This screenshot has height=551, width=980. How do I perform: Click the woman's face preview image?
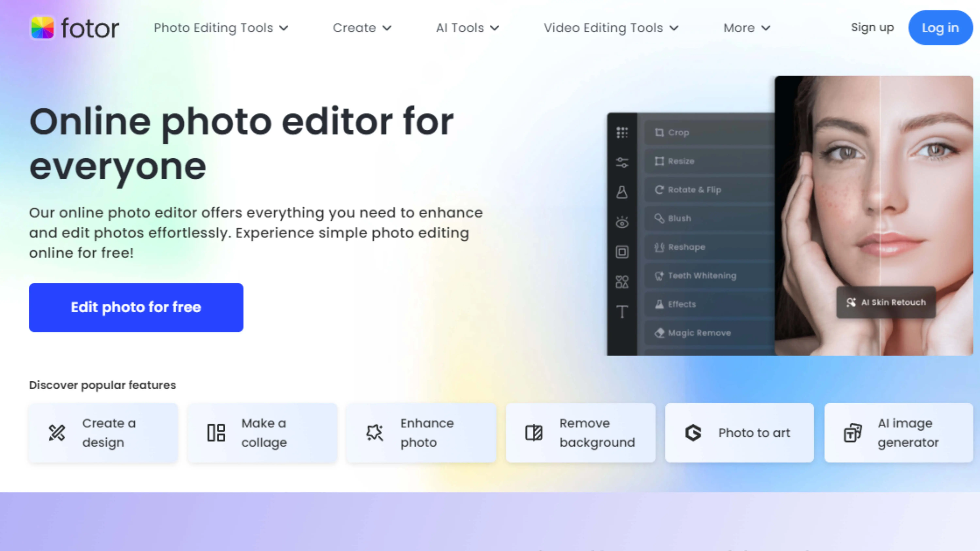874,216
